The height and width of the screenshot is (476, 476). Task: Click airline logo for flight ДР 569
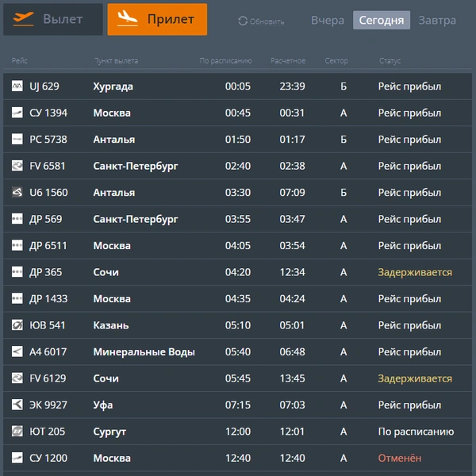17,219
